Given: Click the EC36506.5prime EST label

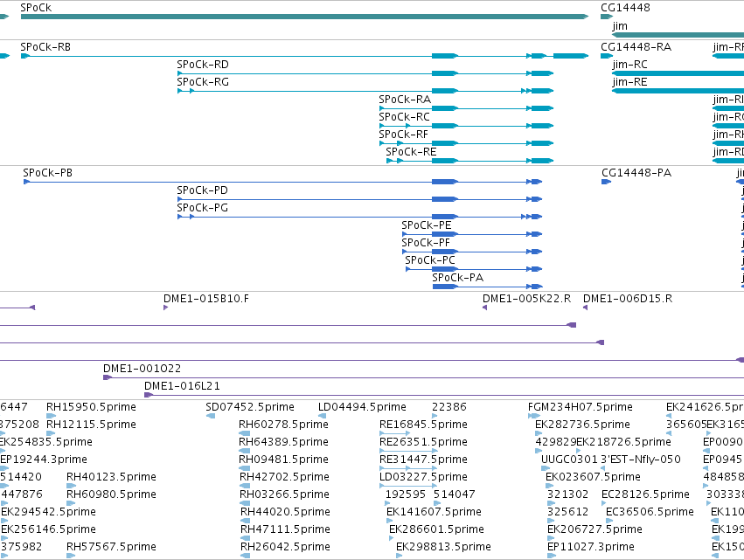Looking at the screenshot, I should 650,512.
